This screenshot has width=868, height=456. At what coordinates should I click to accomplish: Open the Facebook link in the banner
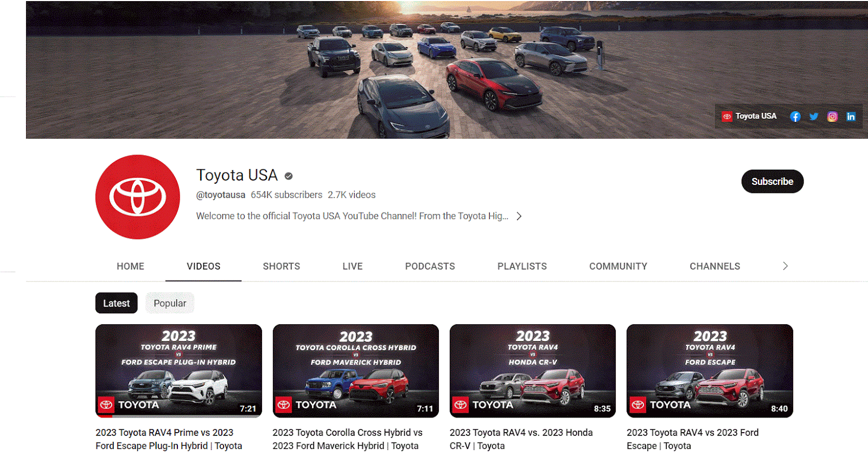[x=795, y=117]
